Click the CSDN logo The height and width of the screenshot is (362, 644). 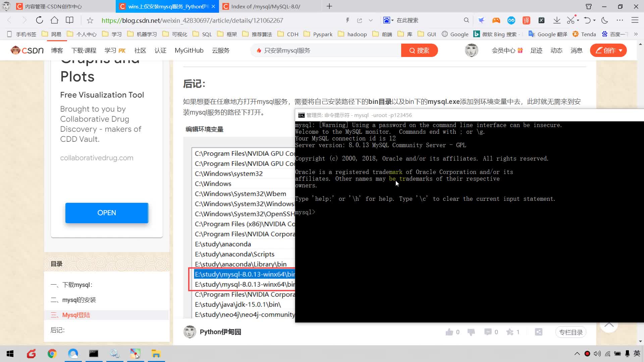point(27,50)
